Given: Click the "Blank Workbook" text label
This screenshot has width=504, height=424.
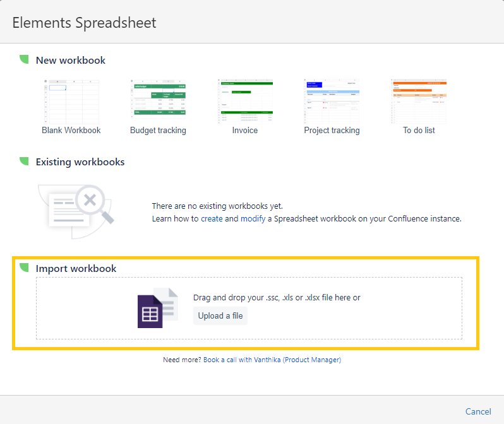Looking at the screenshot, I should (71, 131).
